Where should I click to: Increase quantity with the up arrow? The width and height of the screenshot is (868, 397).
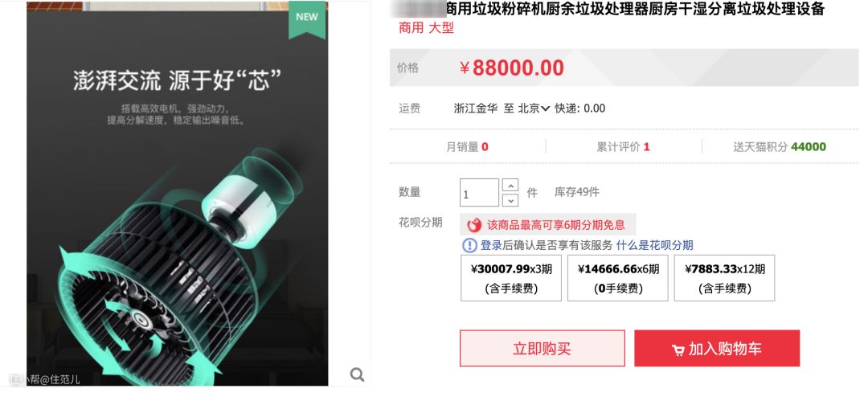pos(510,185)
